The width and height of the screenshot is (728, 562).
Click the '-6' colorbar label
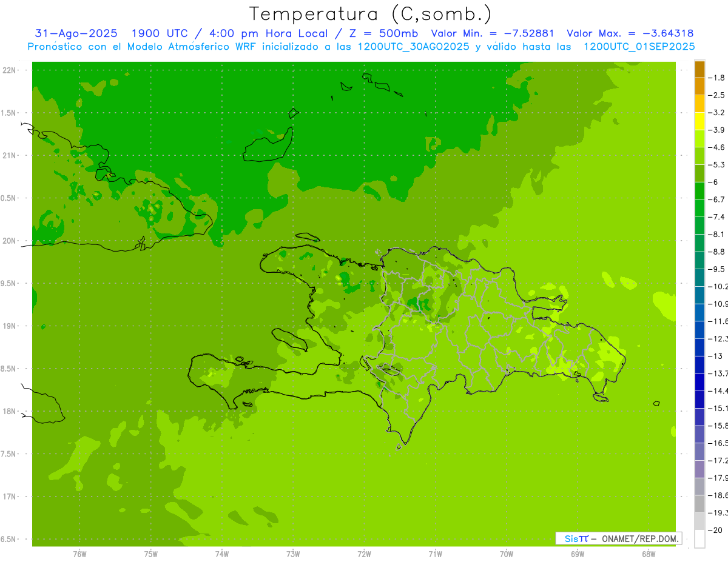point(713,182)
